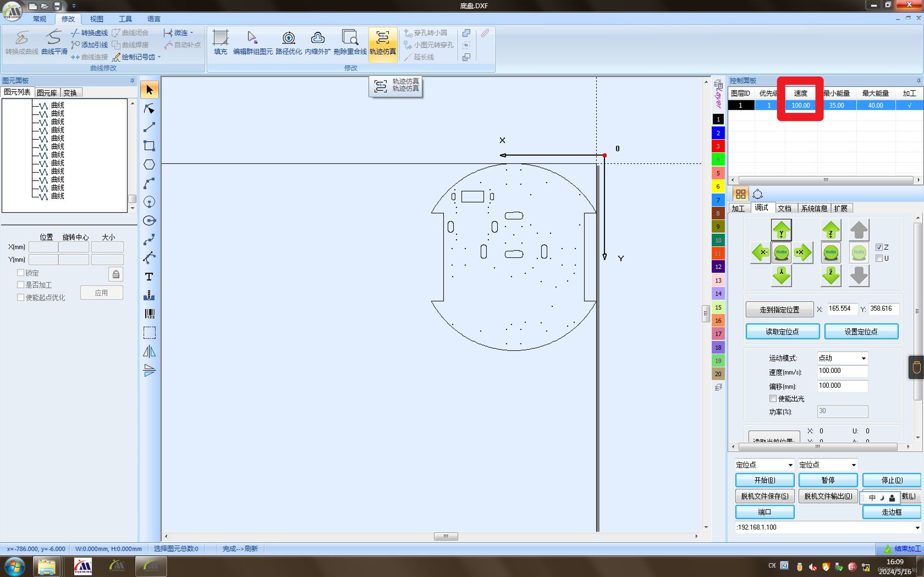The height and width of the screenshot is (577, 924).
Task: Toggle the 锁定 checkbox
Action: click(x=20, y=273)
